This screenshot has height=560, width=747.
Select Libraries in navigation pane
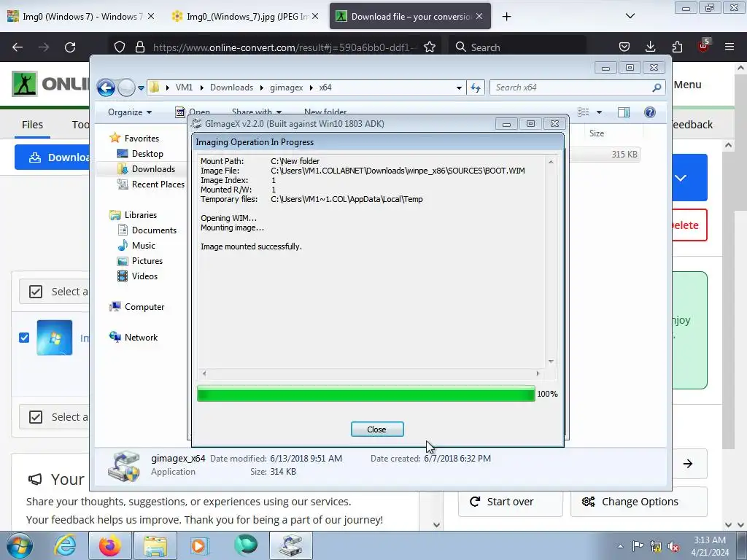click(x=141, y=215)
